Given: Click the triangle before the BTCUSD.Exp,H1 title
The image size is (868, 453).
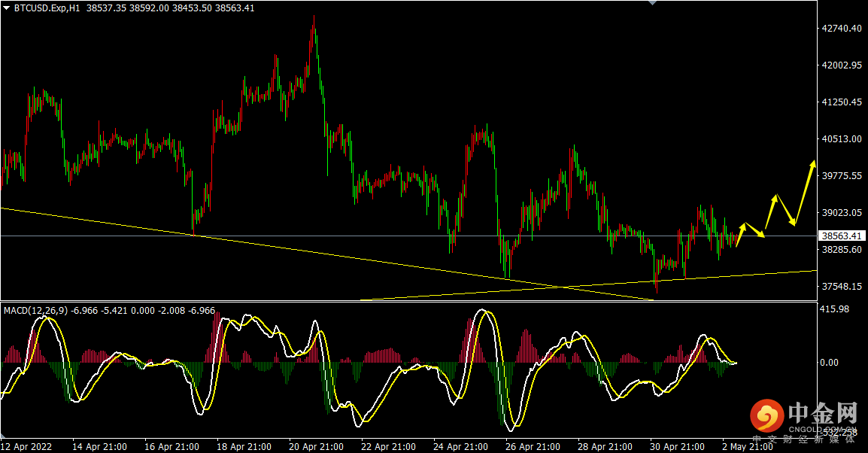Looking at the screenshot, I should tap(7, 8).
